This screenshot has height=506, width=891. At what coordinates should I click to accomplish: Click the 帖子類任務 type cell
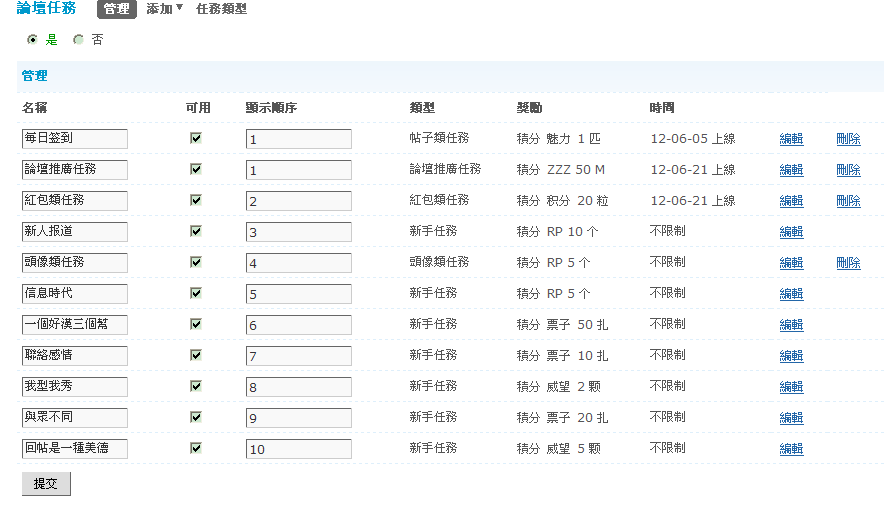pos(439,138)
